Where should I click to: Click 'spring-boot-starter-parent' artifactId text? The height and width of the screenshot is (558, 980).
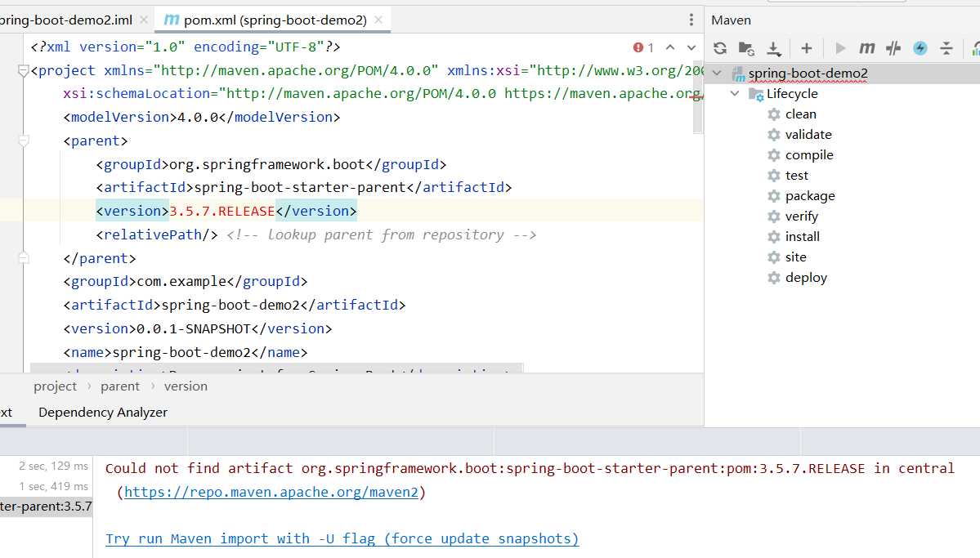click(x=300, y=187)
